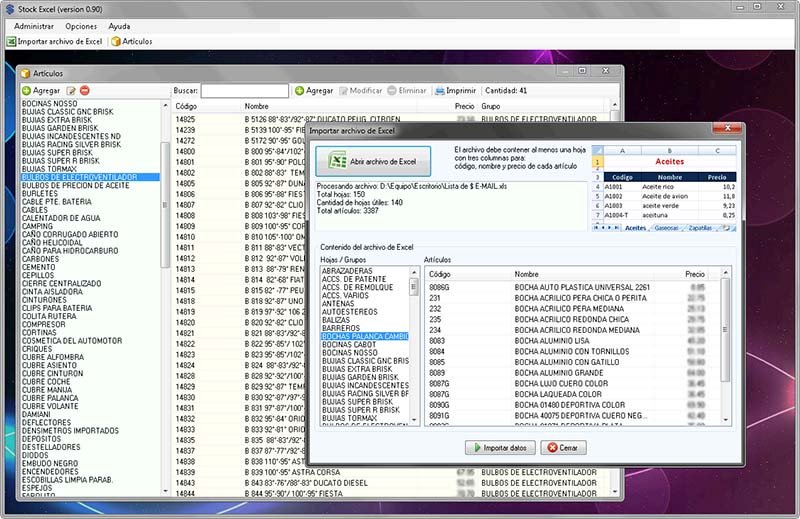Select DENSIMETROS IMPORTADOS group
The image size is (800, 519).
point(70,430)
